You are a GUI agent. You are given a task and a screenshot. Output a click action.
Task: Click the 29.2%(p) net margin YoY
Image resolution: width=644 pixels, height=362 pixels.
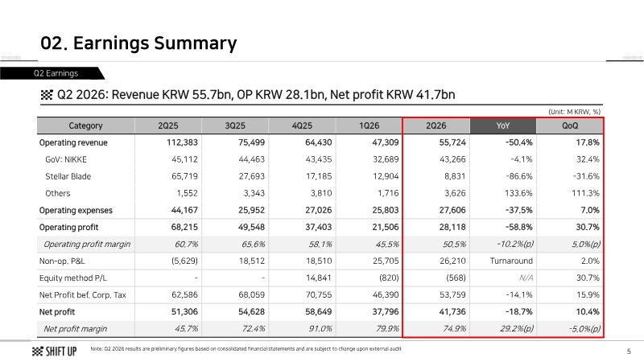tap(516, 329)
